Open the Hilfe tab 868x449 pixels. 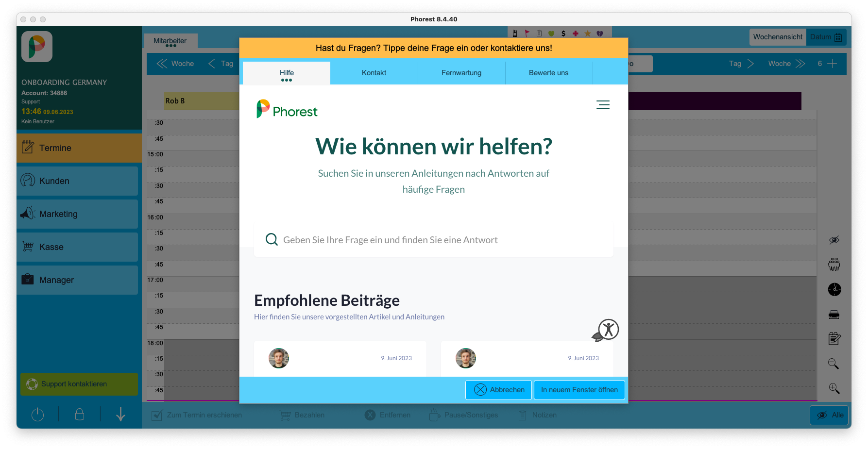[x=287, y=73]
